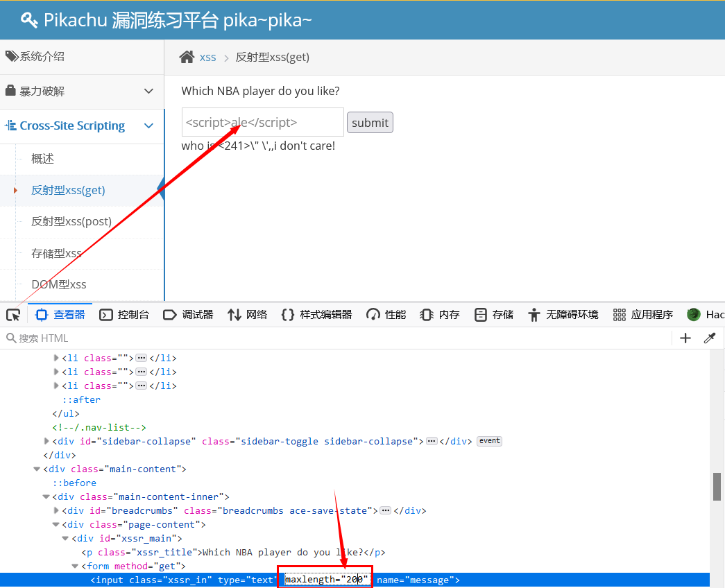Click the tag icon beside 系统介绍

[11, 56]
